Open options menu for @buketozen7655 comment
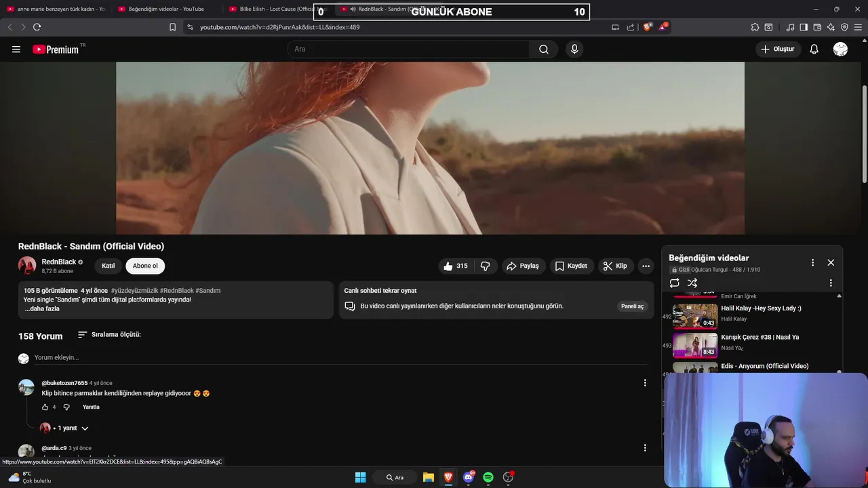 click(x=645, y=383)
